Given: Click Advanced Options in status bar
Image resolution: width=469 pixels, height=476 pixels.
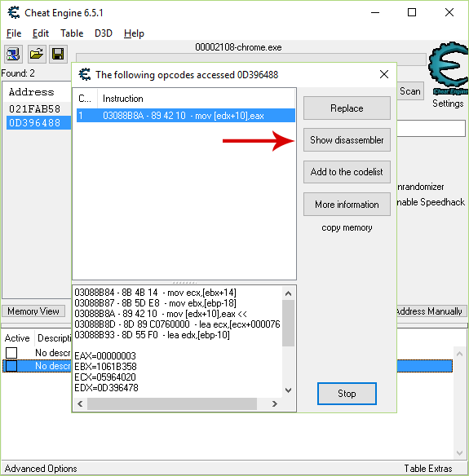Looking at the screenshot, I should [41, 469].
